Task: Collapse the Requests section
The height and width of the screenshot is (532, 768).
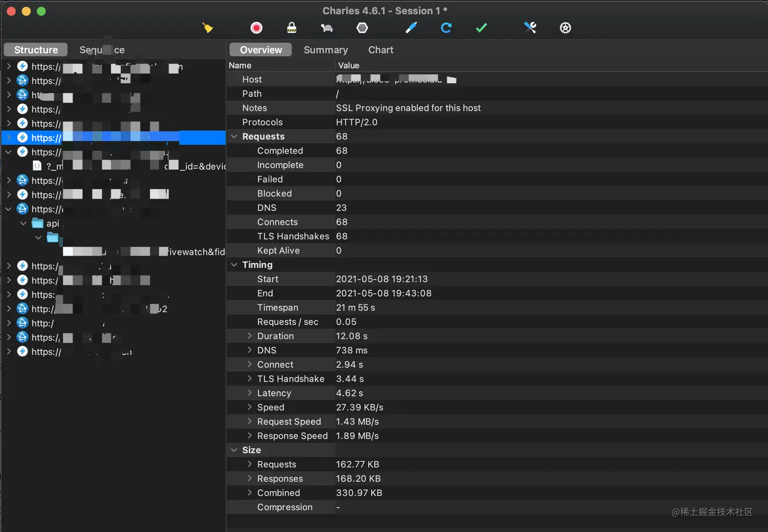Action: pos(234,137)
